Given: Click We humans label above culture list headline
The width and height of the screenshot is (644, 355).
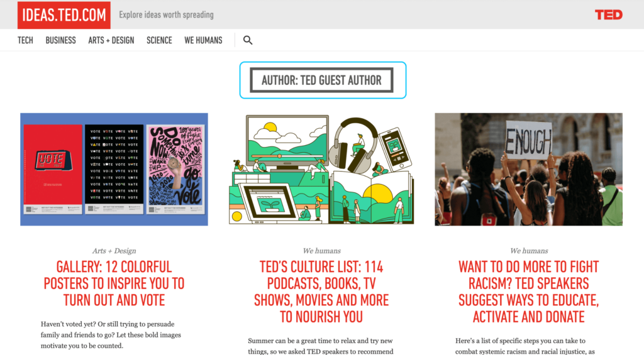Looking at the screenshot, I should click(321, 251).
